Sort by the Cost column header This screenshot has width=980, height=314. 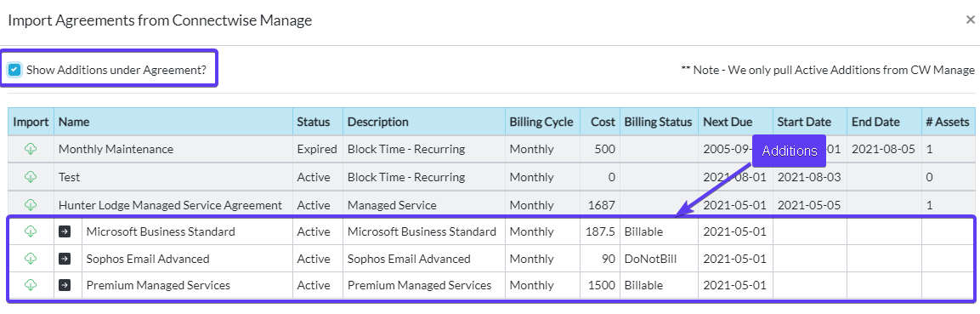coord(603,122)
